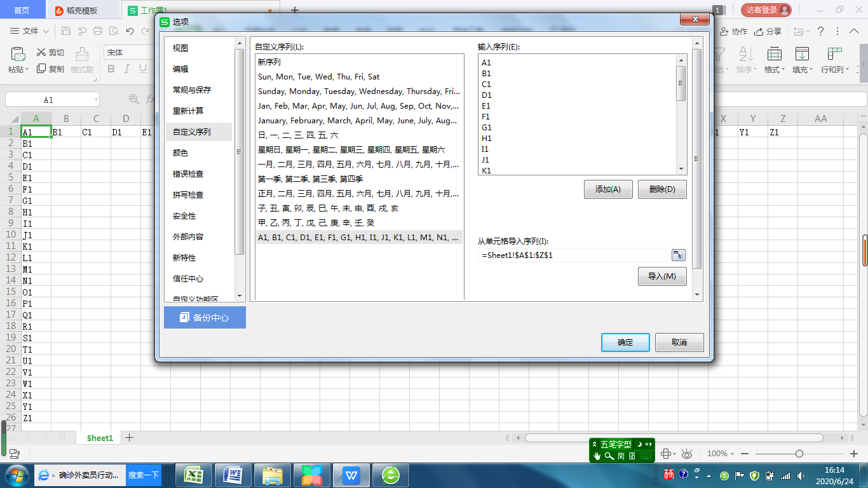Expand the 填充 dropdown

(x=811, y=70)
